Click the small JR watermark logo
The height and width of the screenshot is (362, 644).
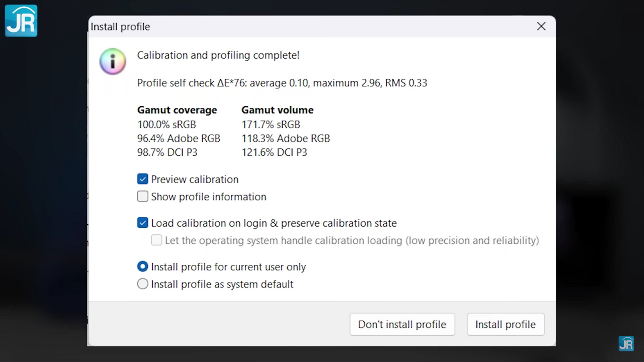(626, 344)
